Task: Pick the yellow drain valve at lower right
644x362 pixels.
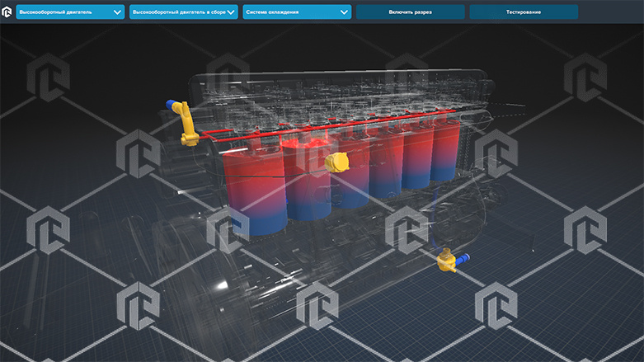Action: tap(448, 261)
